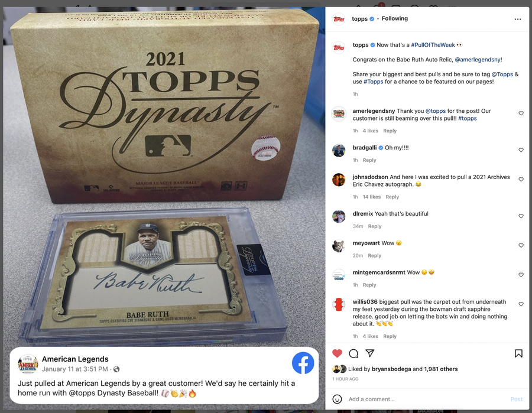Screen dimensions: 532x413
Task: Open comment bubble icon below comments
Action: click(353, 353)
